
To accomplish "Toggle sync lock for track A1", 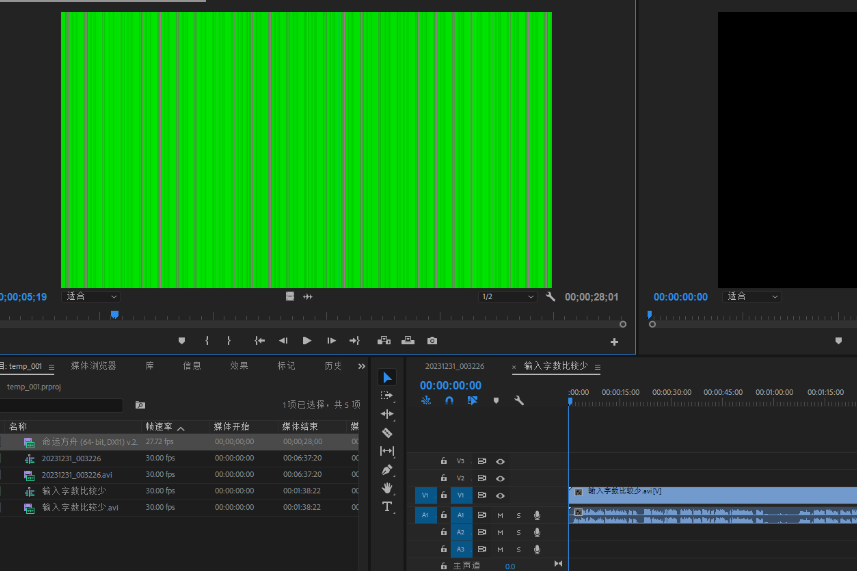I will (482, 515).
